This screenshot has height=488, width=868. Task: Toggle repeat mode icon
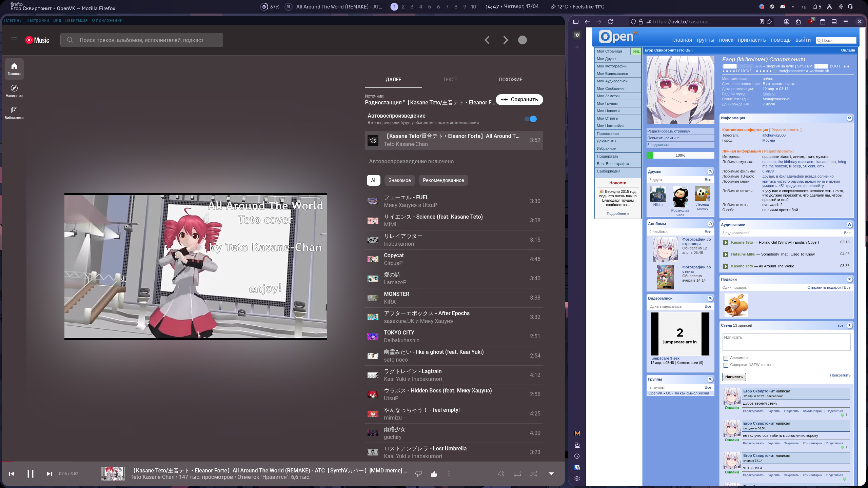click(517, 474)
